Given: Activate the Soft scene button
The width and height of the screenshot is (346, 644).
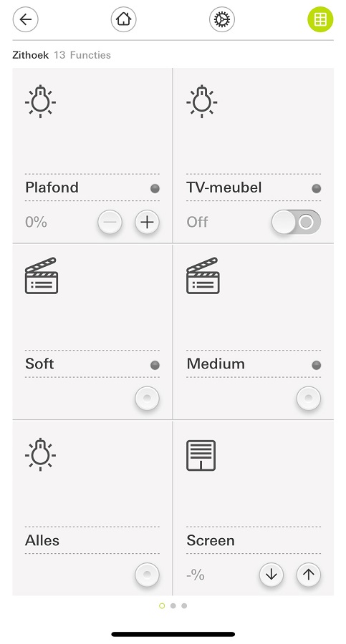Looking at the screenshot, I should (147, 399).
